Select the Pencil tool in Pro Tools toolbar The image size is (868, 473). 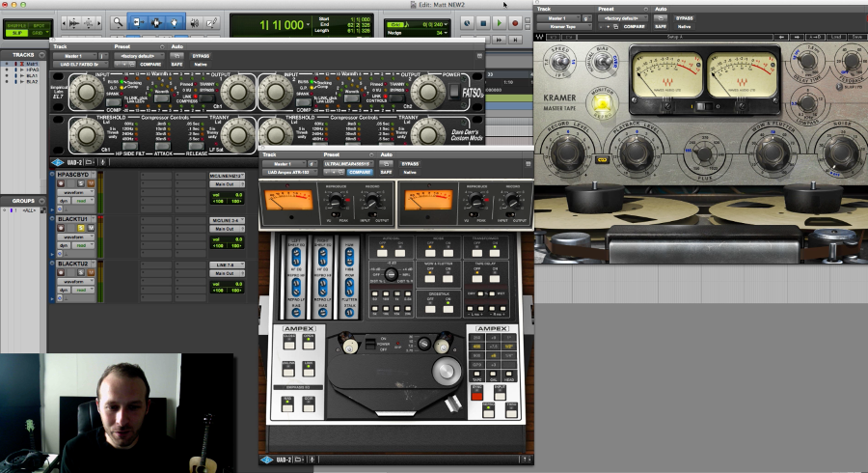tap(212, 23)
